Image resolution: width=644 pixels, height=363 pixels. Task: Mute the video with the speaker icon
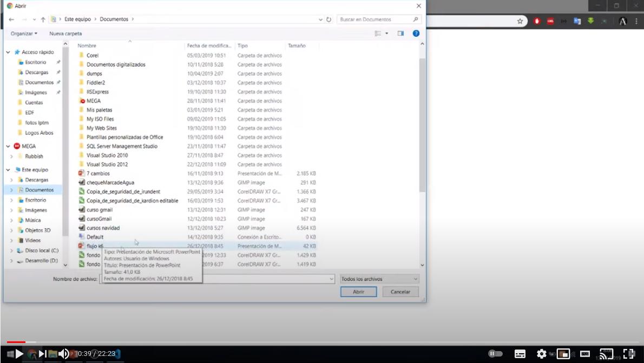(x=64, y=354)
